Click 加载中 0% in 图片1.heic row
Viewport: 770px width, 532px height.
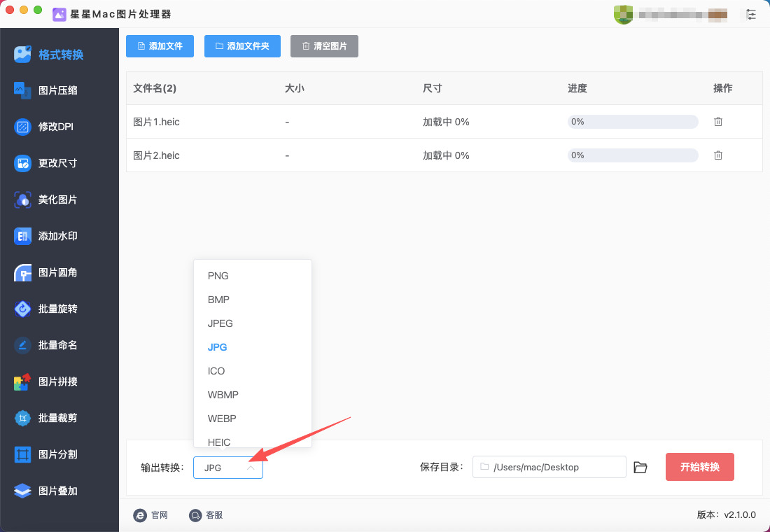[x=446, y=122]
